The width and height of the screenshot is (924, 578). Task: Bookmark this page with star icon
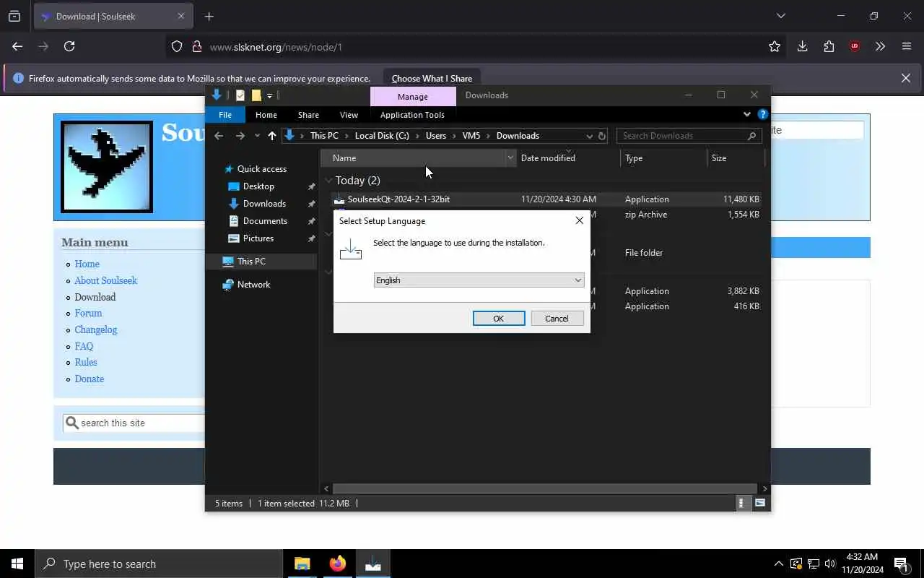(775, 46)
